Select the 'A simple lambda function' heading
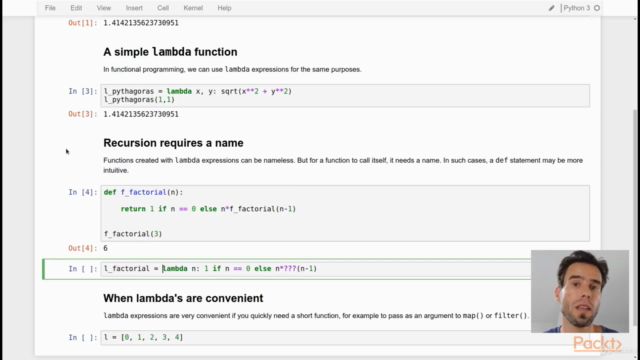Image resolution: width=640 pixels, height=360 pixels. tap(170, 52)
